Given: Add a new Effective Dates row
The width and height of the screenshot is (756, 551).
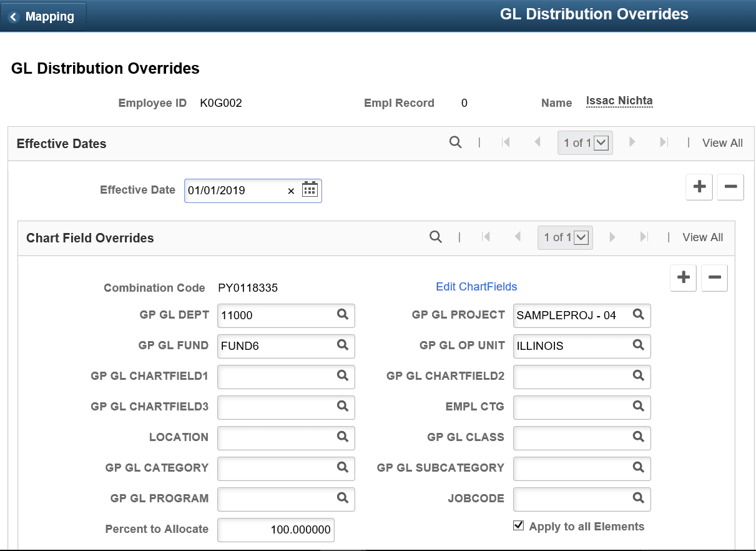Looking at the screenshot, I should 699,187.
